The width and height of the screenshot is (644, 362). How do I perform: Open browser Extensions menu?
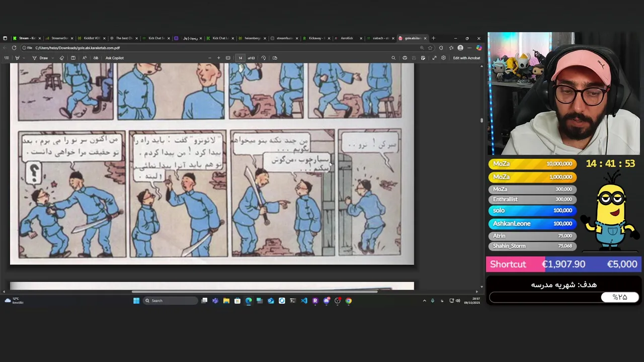[x=441, y=48]
